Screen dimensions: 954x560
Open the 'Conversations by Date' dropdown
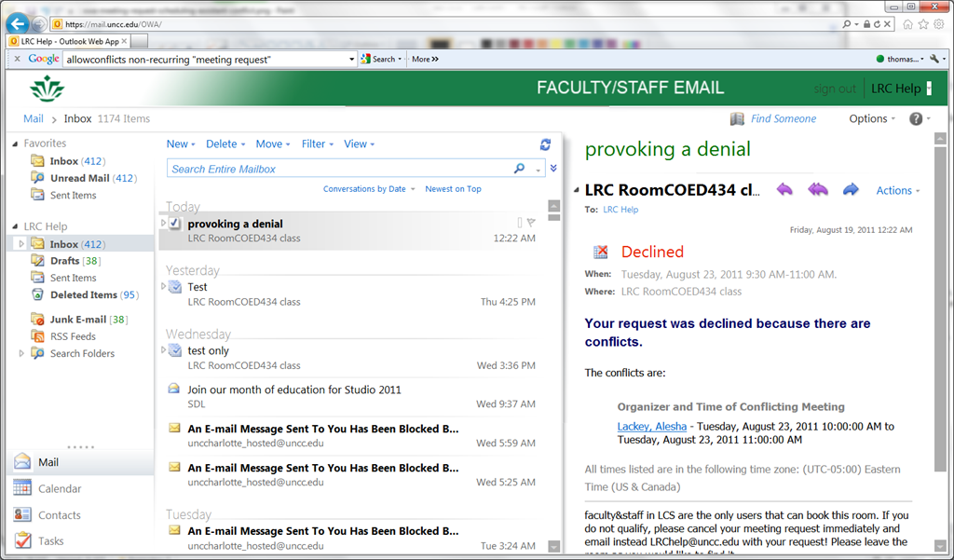[368, 189]
